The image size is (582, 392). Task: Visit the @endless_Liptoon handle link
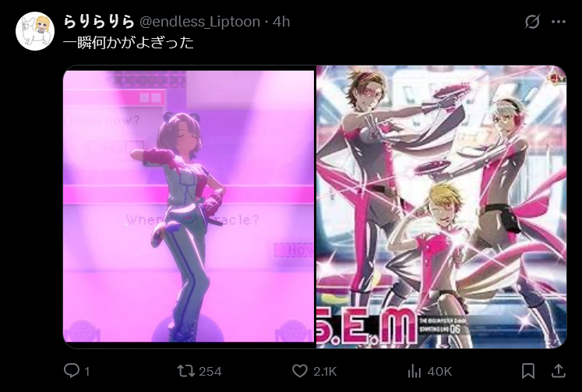(199, 22)
